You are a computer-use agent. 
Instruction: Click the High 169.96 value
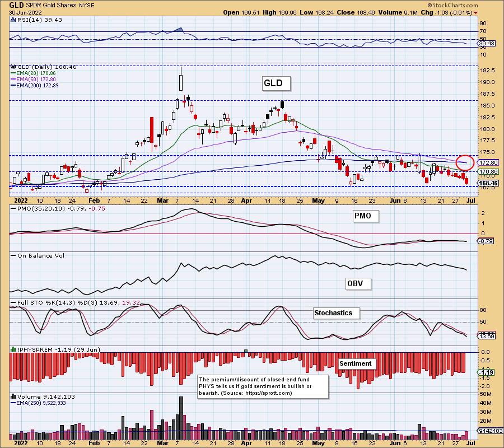coord(279,12)
